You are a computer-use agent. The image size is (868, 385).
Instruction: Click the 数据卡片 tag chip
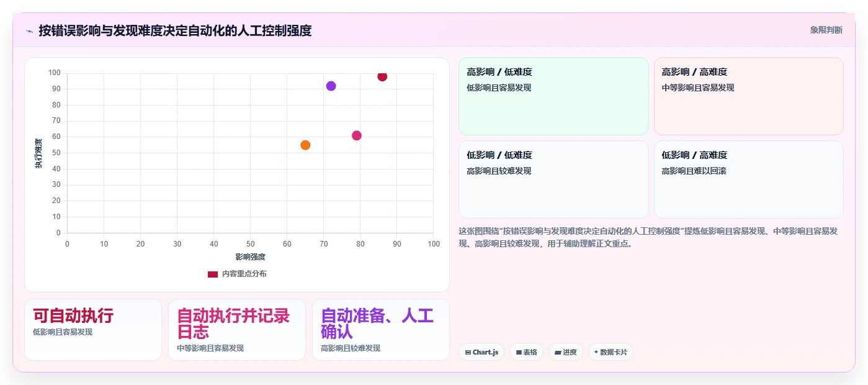click(611, 352)
